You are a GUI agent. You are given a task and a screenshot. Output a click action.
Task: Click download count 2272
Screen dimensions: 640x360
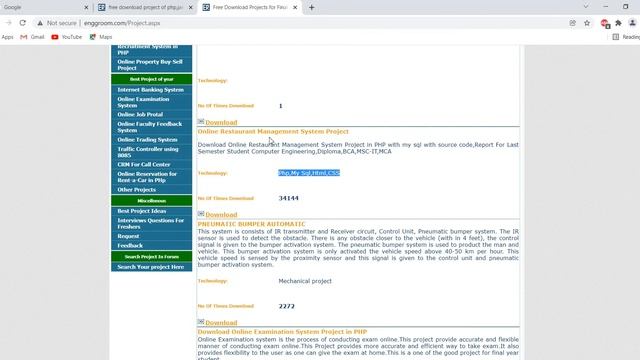287,306
